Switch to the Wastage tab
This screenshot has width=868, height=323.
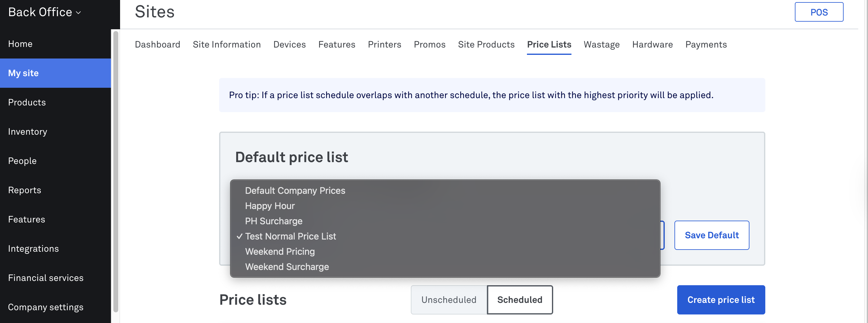pos(602,44)
